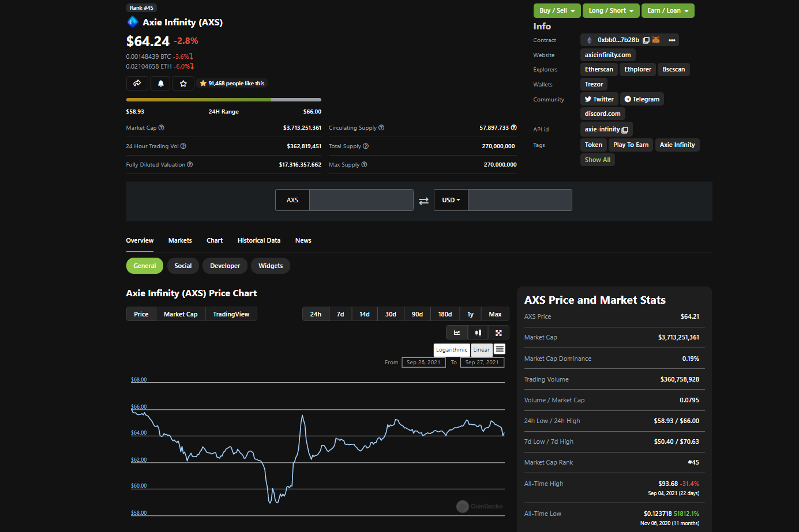Switch to the Markets tab
Image resolution: width=799 pixels, height=532 pixels.
point(180,240)
